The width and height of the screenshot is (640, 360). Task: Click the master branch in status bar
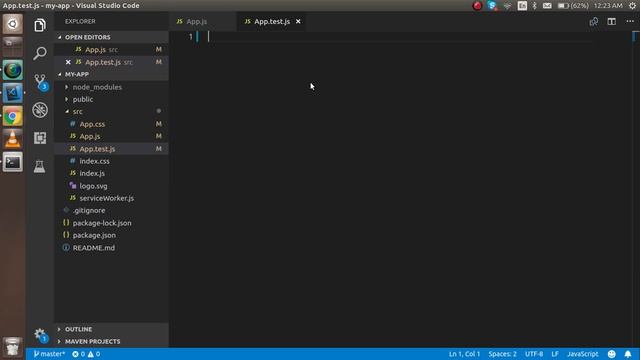(49, 354)
